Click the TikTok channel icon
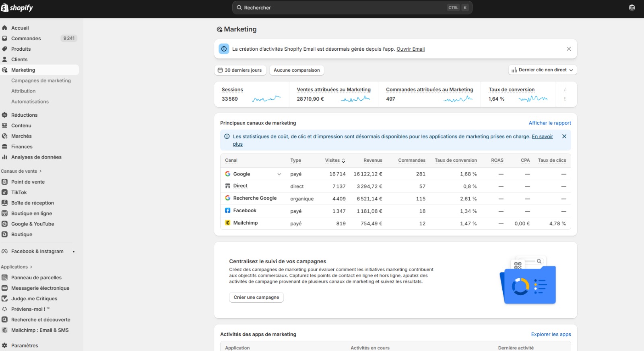This screenshot has width=644, height=351. point(4,192)
